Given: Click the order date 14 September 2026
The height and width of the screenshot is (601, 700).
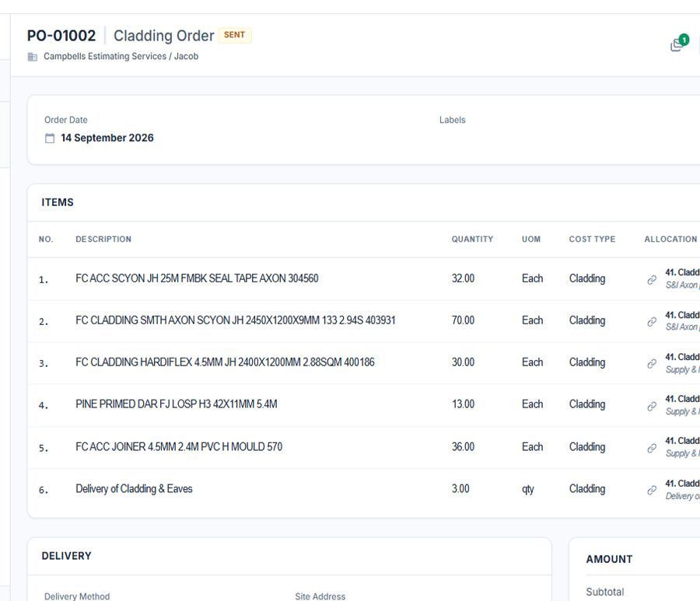Looking at the screenshot, I should [x=107, y=138].
